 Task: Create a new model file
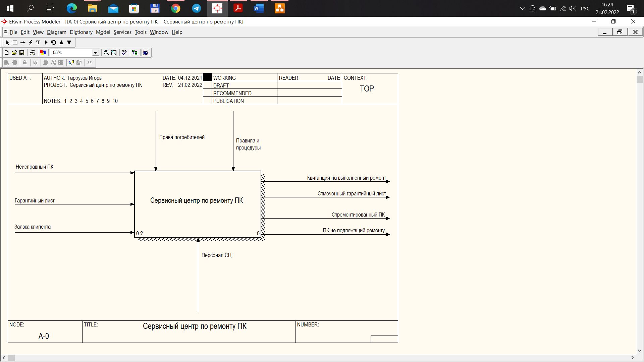coord(6,53)
